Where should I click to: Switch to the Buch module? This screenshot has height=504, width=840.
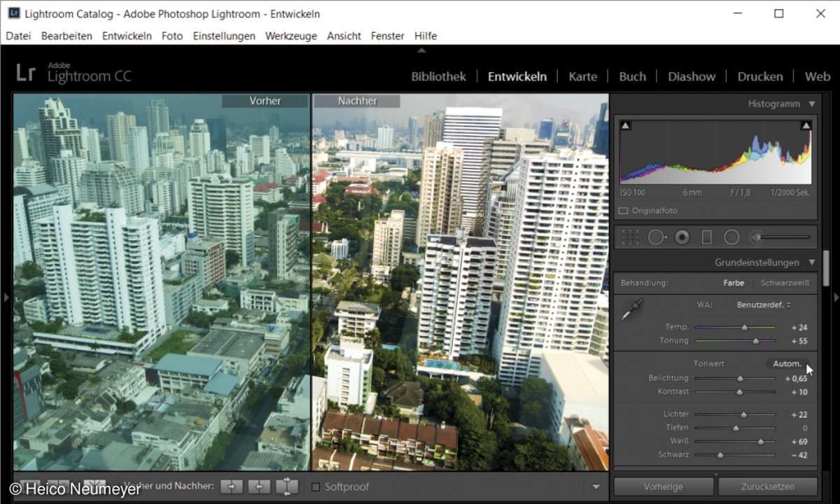[632, 76]
